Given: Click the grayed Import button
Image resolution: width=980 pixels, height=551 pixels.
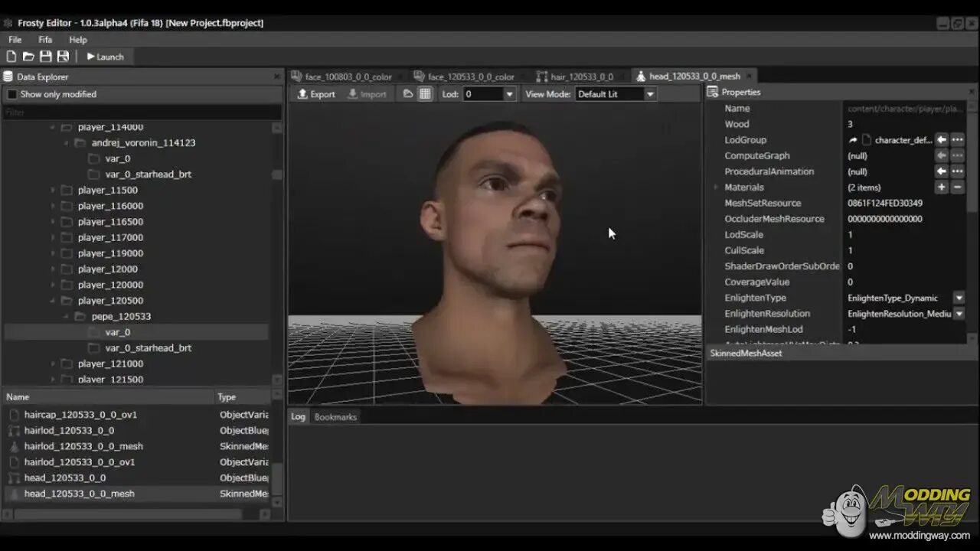Looking at the screenshot, I should [367, 94].
